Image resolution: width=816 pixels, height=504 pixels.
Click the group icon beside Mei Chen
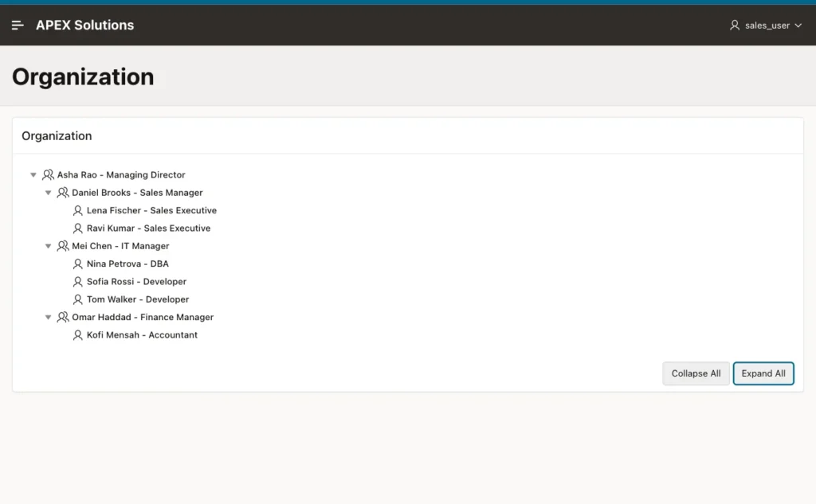62,246
